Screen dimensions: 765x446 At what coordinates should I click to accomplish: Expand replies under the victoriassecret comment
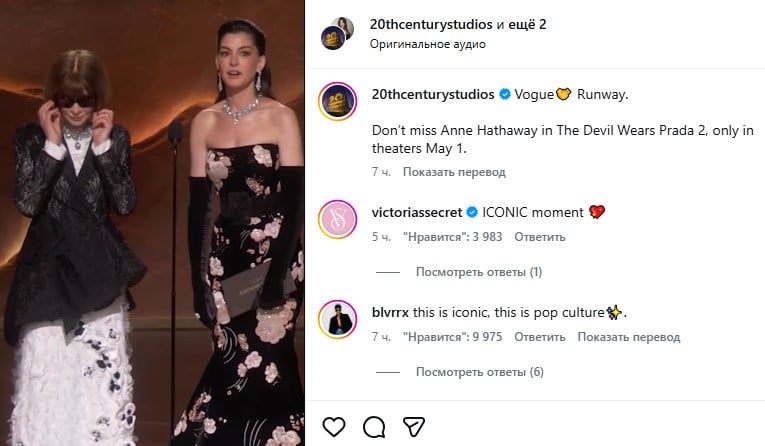[479, 271]
